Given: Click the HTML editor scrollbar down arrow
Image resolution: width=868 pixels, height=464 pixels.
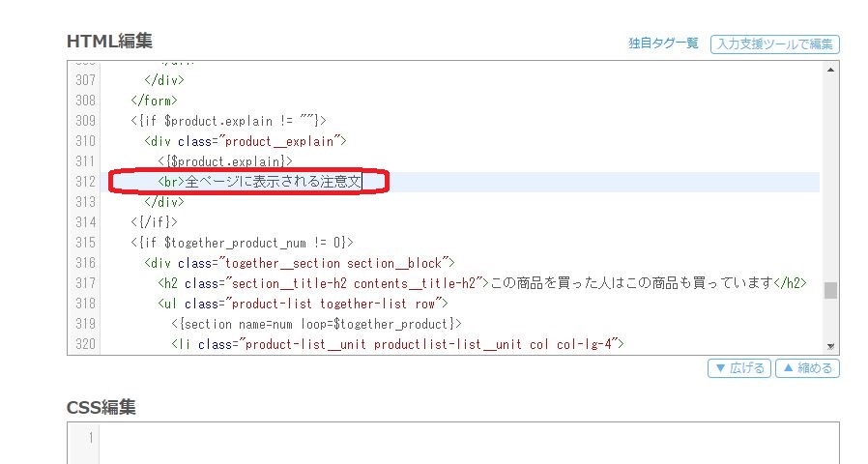Looking at the screenshot, I should [x=830, y=347].
